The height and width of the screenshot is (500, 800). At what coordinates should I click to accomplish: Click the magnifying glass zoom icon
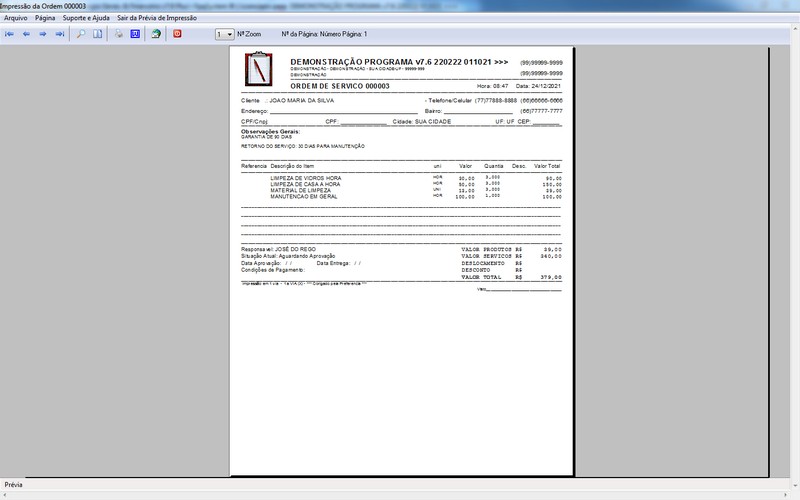81,34
